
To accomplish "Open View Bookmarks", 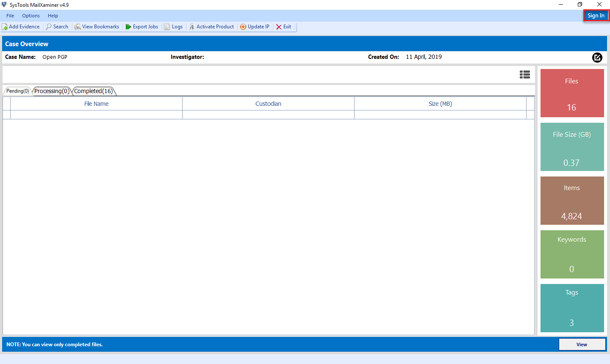I will [97, 27].
